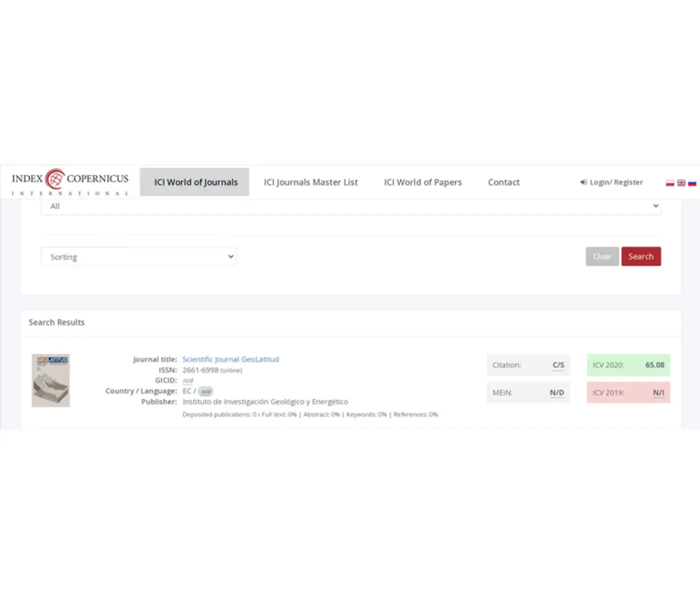700x600 pixels.
Task: Open Scientific Journal GeoLatitud link
Action: pos(230,359)
